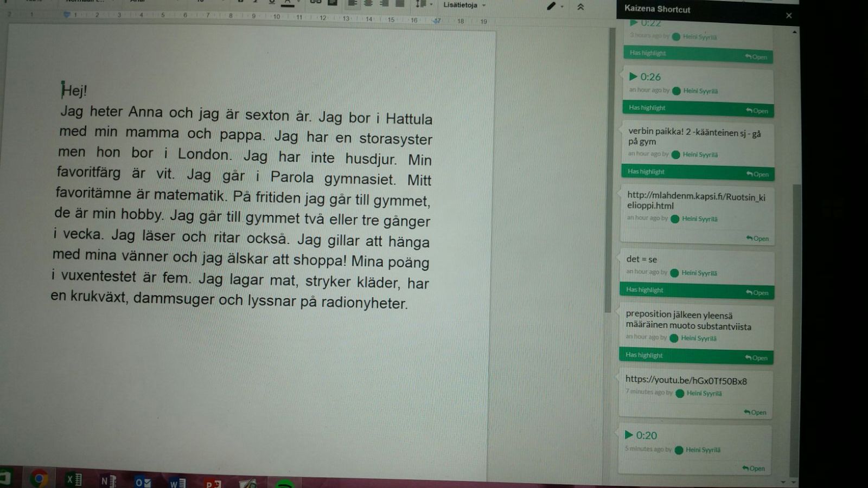Open PowerPoint from the taskbar
The image size is (868, 488).
click(x=212, y=483)
